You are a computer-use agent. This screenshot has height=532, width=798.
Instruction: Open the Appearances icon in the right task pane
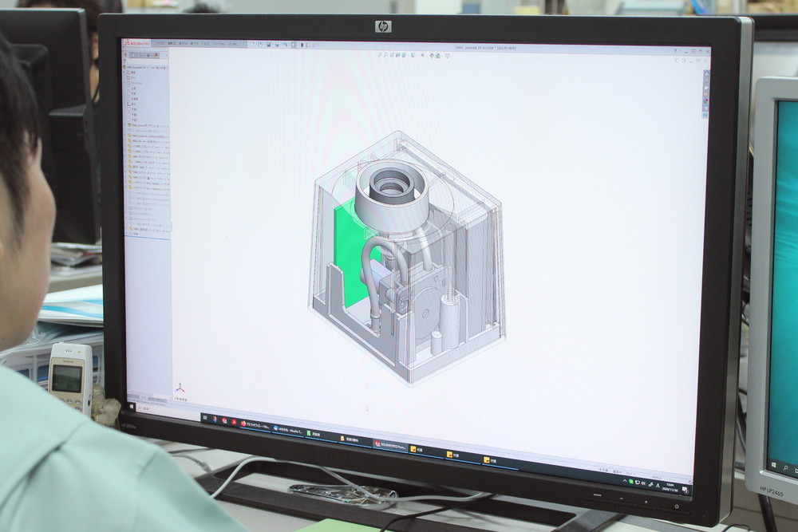(705, 100)
